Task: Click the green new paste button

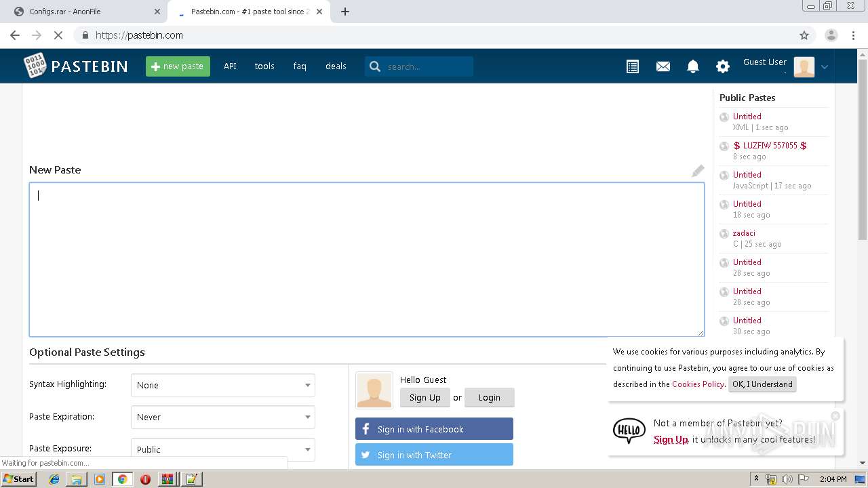Action: point(178,66)
